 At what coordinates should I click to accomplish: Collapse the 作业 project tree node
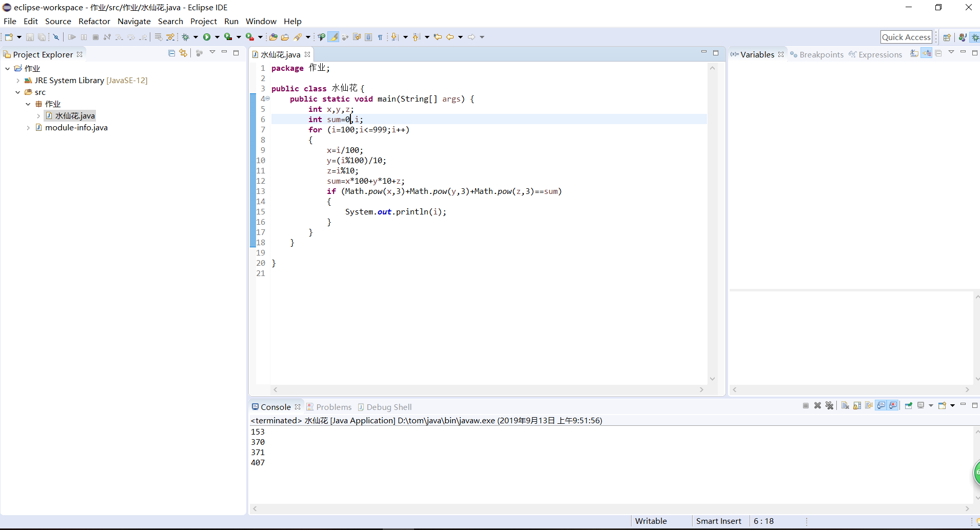click(8, 68)
